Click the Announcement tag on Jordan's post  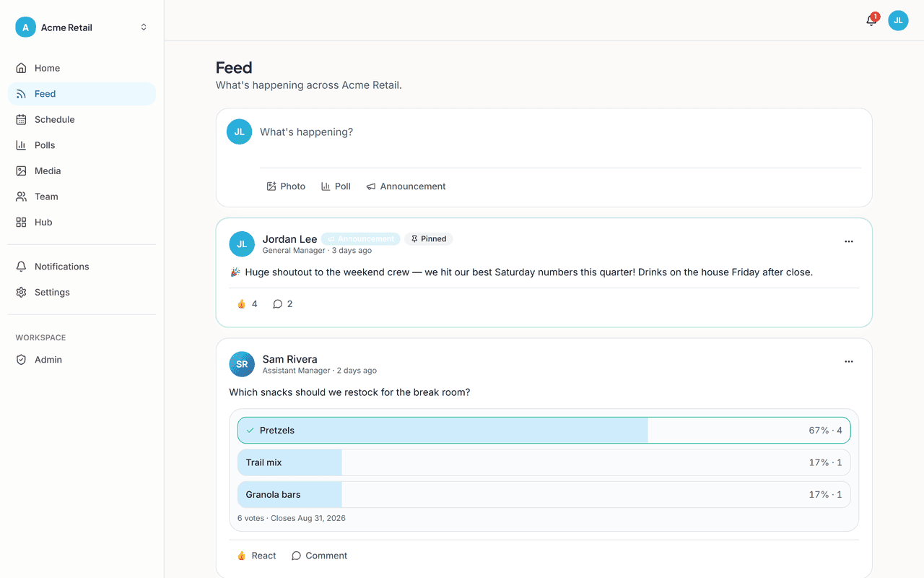click(x=361, y=239)
